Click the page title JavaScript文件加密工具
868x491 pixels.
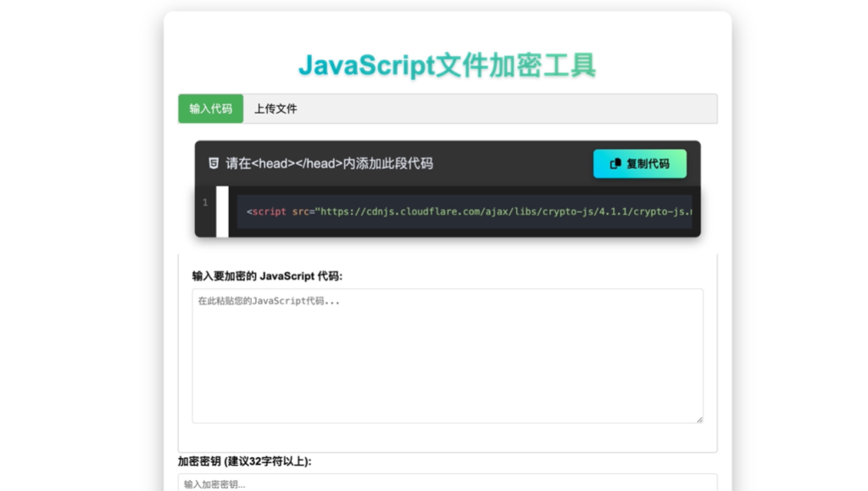[x=448, y=65]
